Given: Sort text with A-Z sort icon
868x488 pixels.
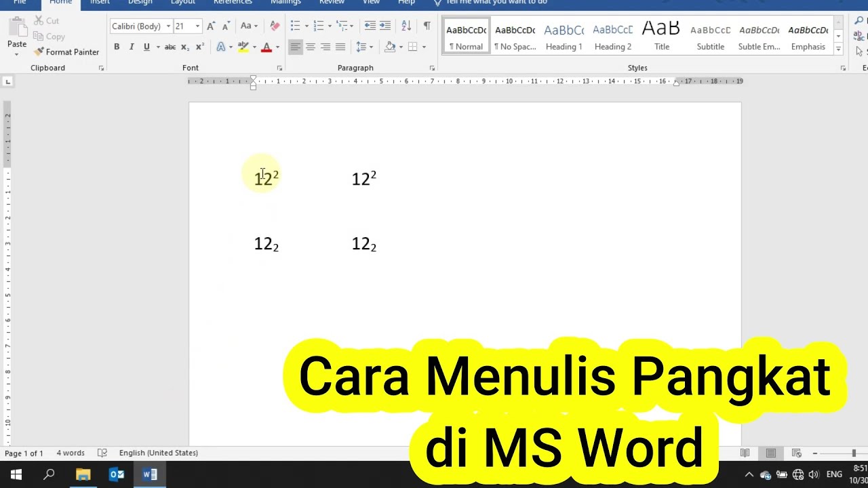Looking at the screenshot, I should (406, 26).
